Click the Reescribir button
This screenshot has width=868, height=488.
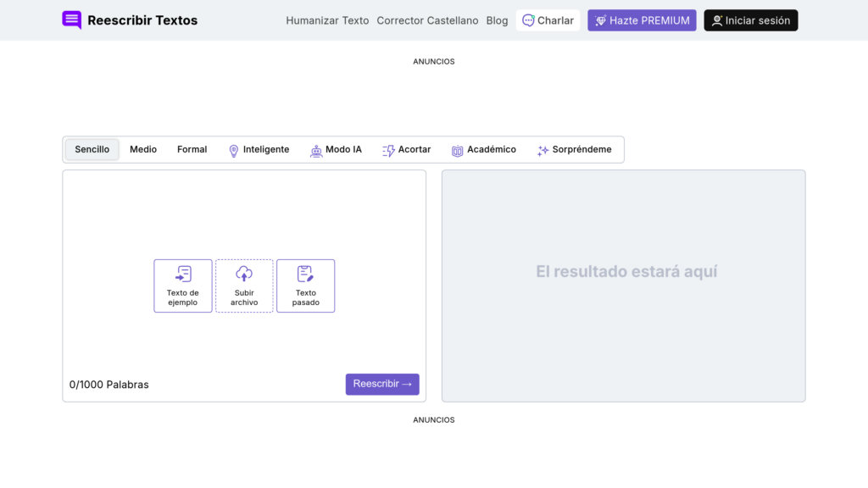pyautogui.click(x=382, y=384)
